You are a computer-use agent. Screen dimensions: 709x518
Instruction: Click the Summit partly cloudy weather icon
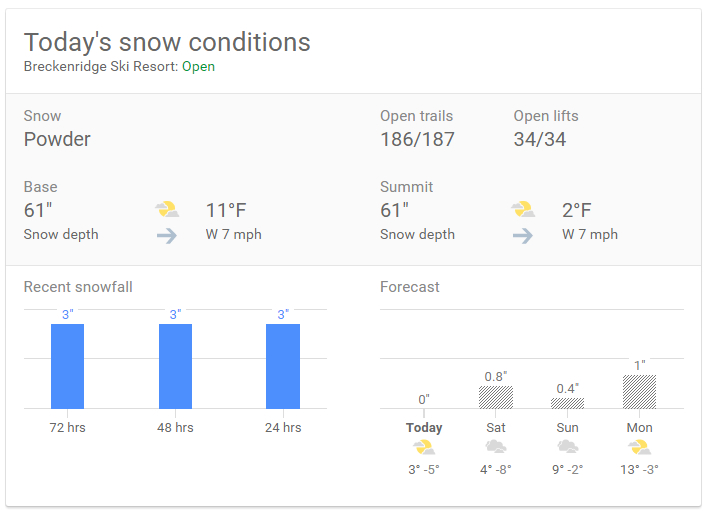[523, 209]
